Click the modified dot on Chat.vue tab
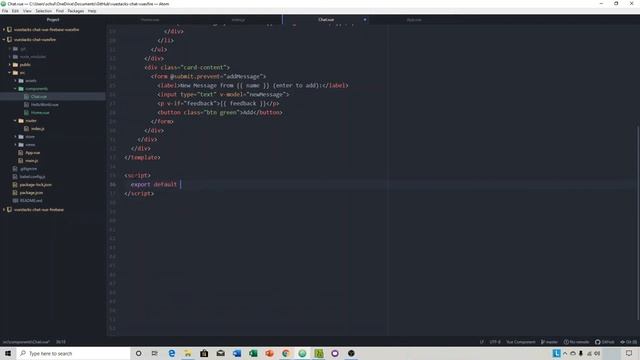 coord(365,20)
